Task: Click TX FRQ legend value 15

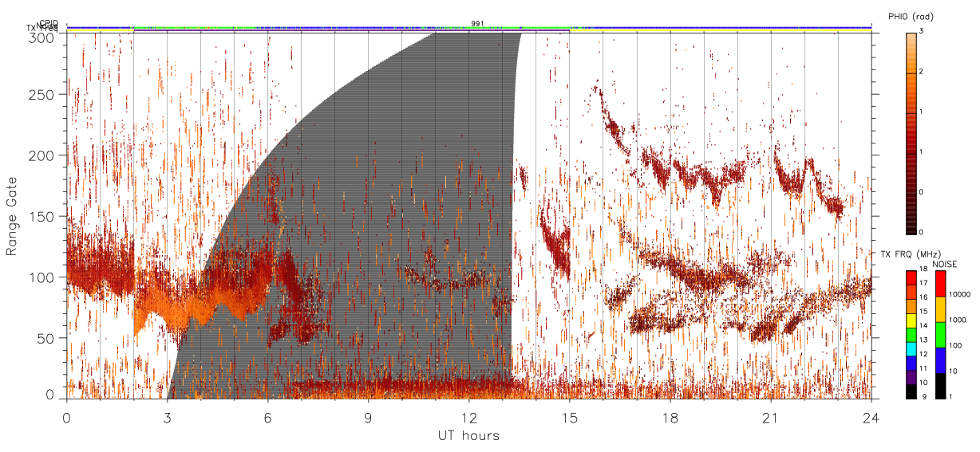Action: point(924,311)
